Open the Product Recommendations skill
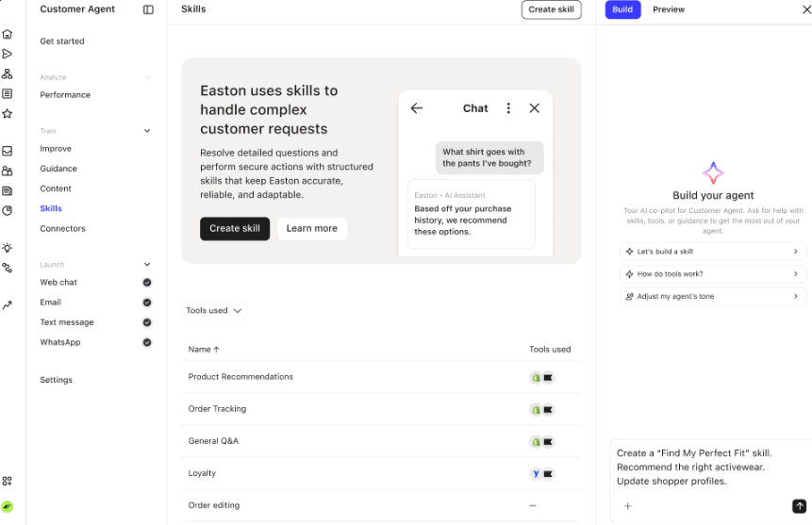Screen dimensions: 812x525 381,377
